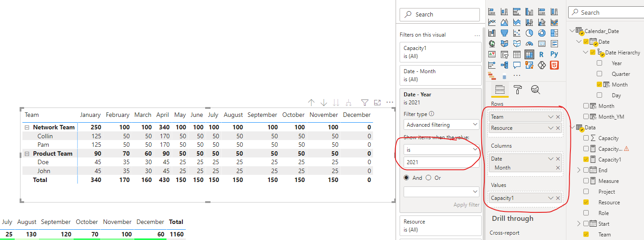Collapse the Date Hierarchy node
Image resolution: width=644 pixels, height=240 pixels.
[x=585, y=53]
